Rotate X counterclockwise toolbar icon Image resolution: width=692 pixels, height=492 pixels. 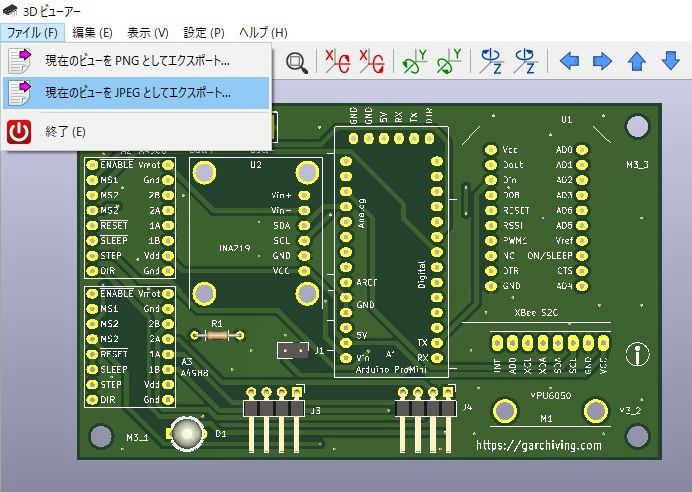(372, 61)
